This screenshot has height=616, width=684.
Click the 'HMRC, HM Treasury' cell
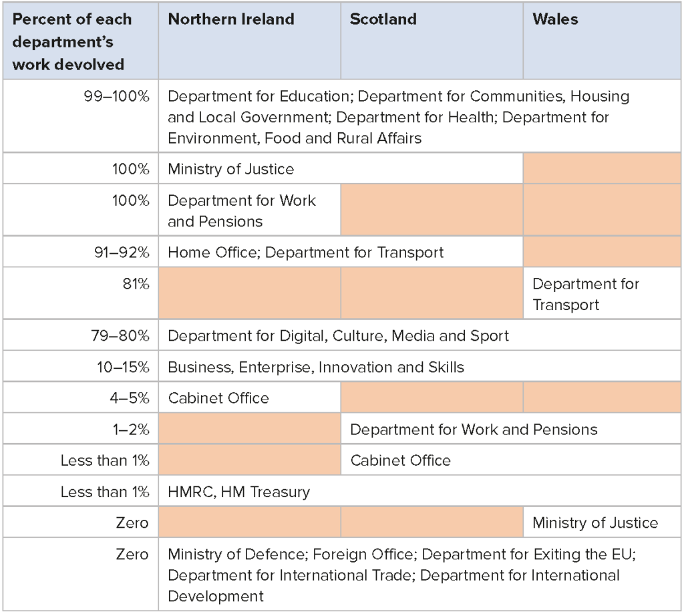(x=419, y=491)
